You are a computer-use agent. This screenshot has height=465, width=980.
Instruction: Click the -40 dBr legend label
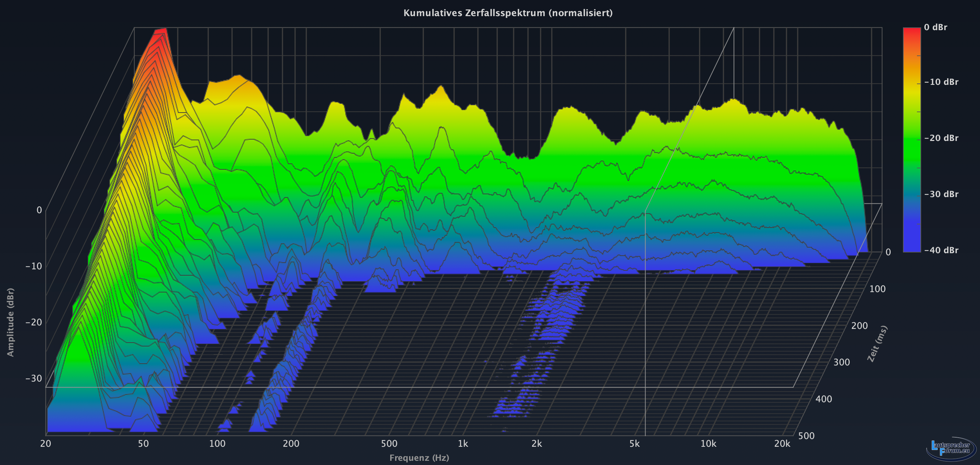click(x=941, y=250)
